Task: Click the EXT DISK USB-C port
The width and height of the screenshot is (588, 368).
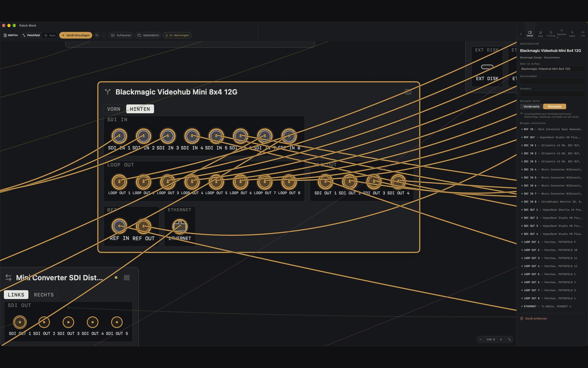Action: point(487,67)
